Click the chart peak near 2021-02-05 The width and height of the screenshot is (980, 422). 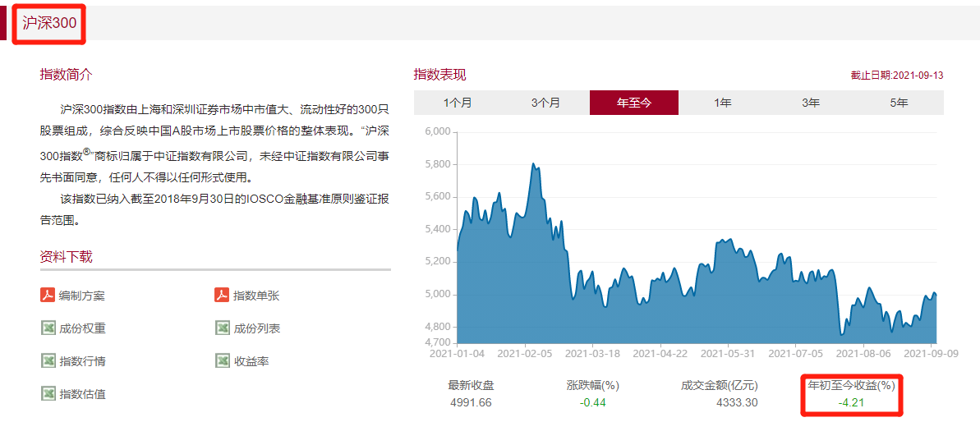tap(534, 165)
